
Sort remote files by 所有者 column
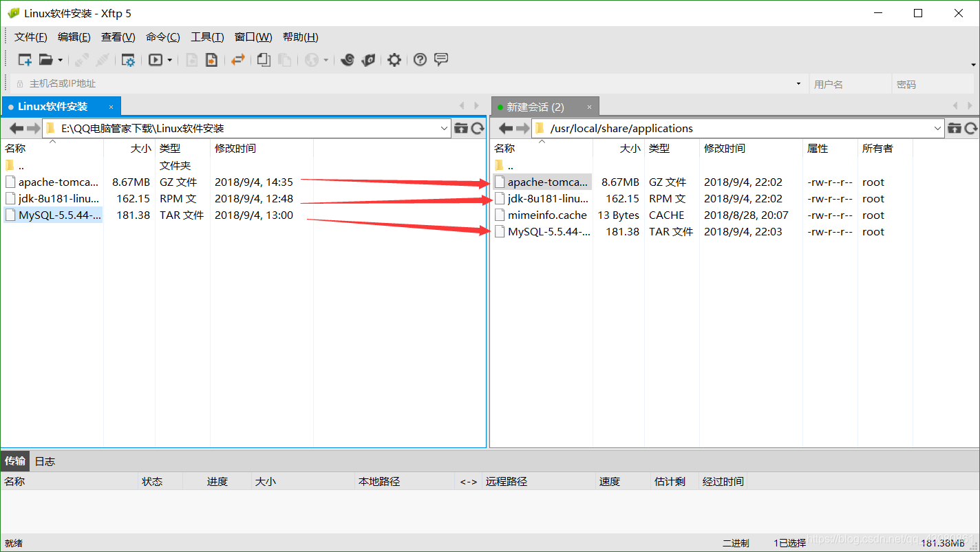tap(885, 149)
